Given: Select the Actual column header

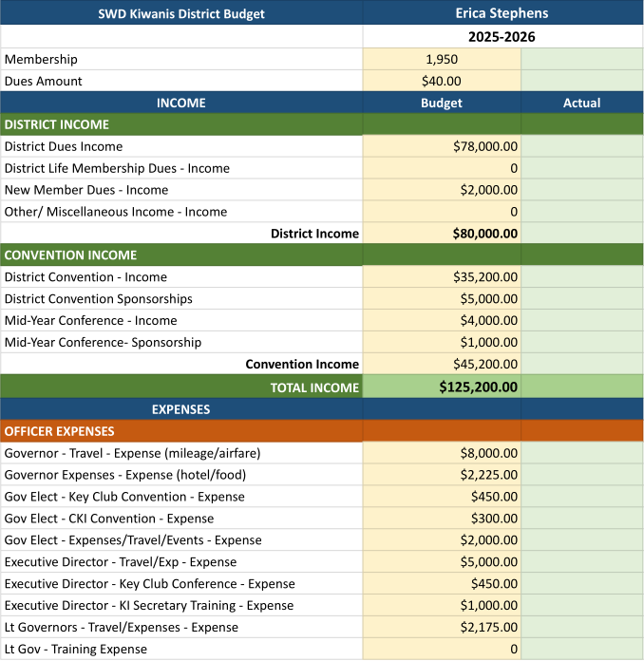Looking at the screenshot, I should (x=581, y=103).
